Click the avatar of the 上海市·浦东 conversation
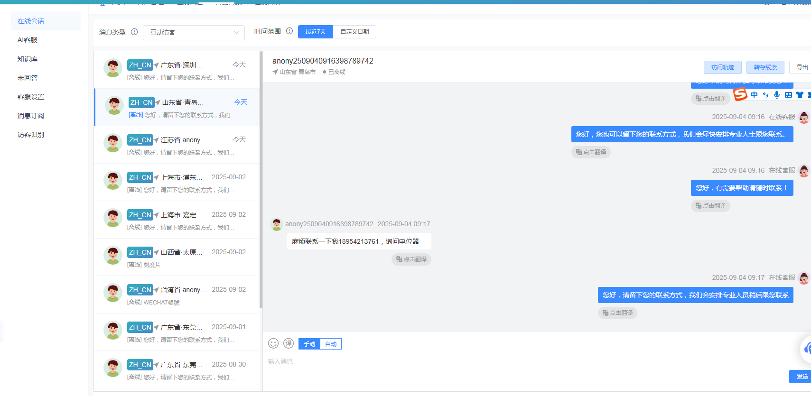 [x=113, y=180]
